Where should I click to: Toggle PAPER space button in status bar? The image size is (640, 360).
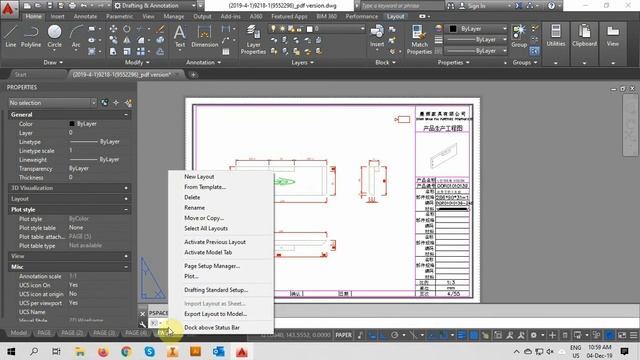(x=344, y=335)
